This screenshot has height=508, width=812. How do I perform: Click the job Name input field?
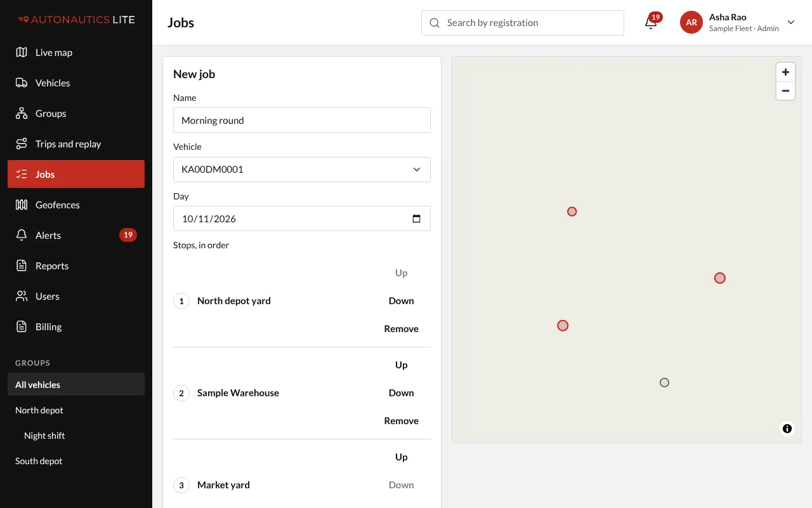302,120
